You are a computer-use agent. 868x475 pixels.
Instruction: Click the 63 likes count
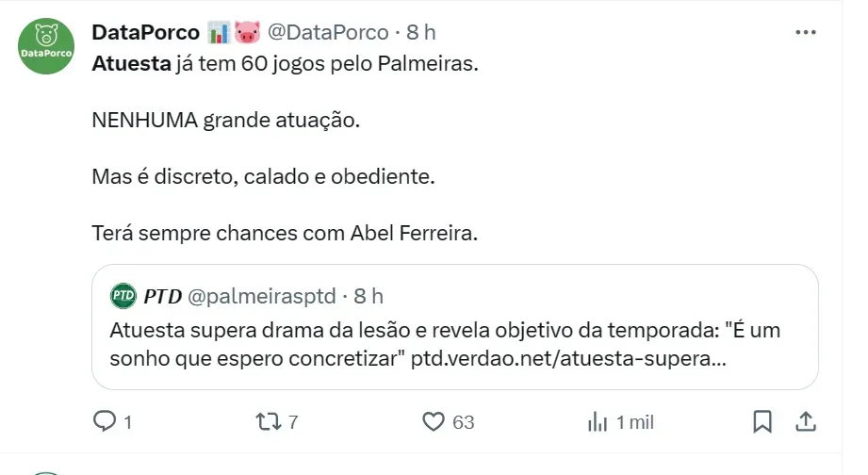463,422
